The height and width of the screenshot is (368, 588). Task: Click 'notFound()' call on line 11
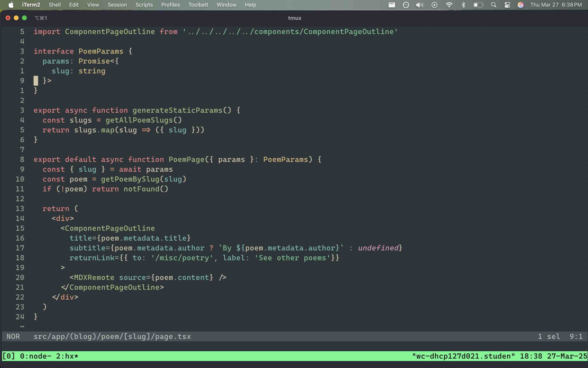(146, 189)
